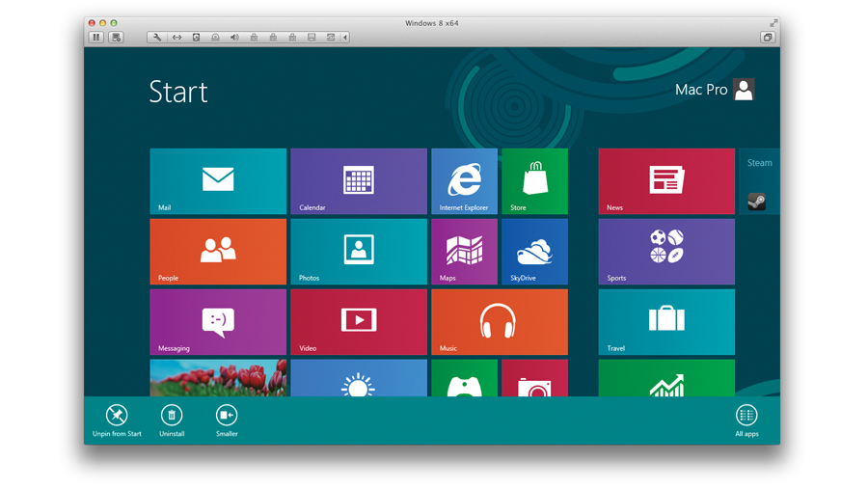Open the Music tile
Viewport: 868px width, 488px height.
click(x=500, y=321)
